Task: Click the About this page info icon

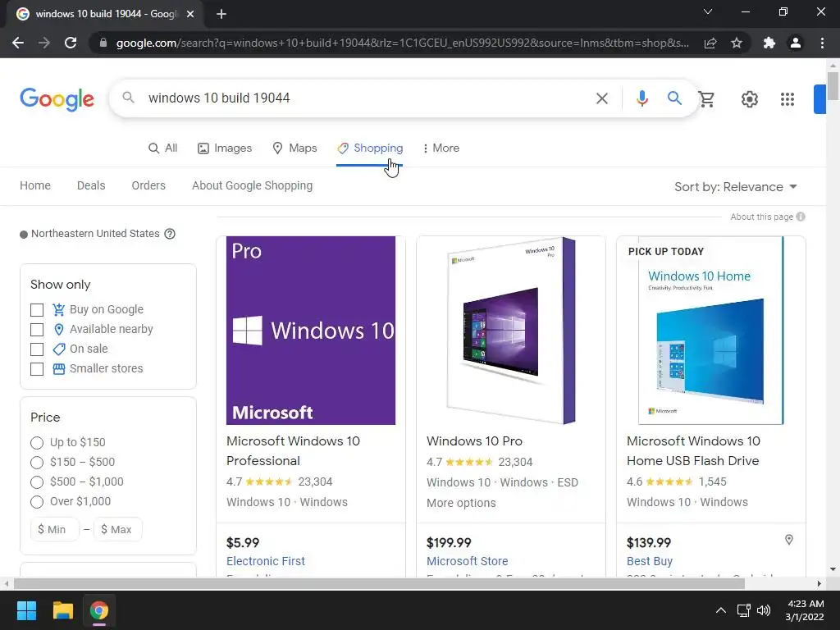Action: [x=801, y=217]
